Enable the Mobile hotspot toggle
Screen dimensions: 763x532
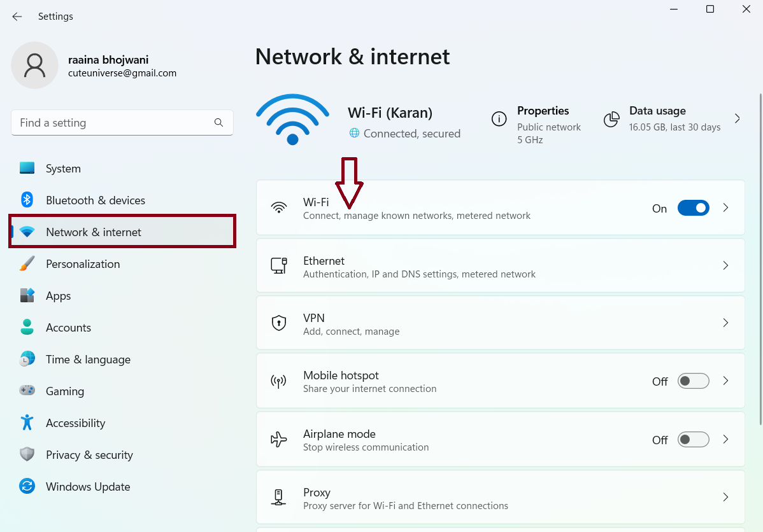point(693,381)
